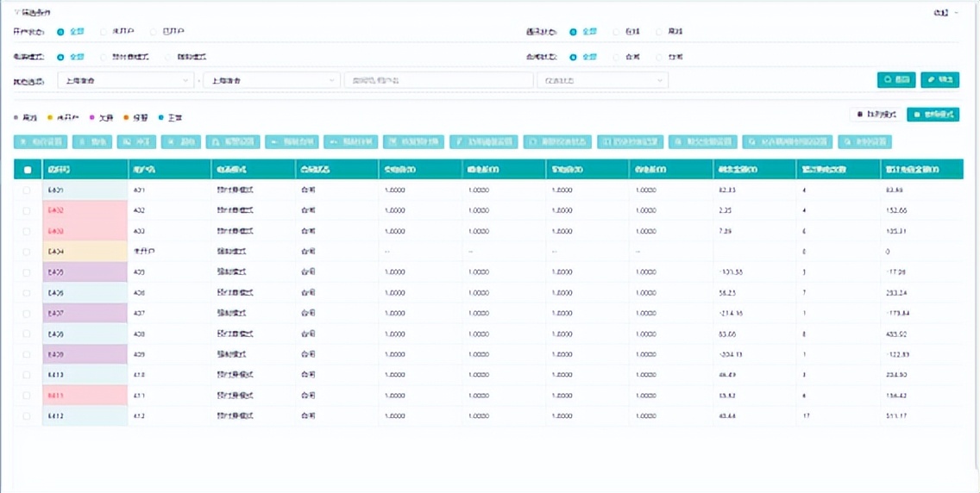Click the red highlighted E402 room cell

click(84, 210)
